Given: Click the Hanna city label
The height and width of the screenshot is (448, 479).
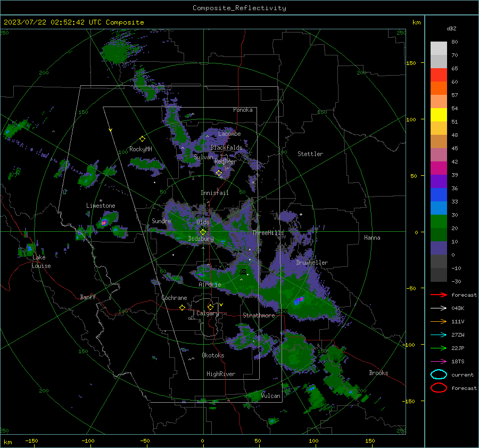Looking at the screenshot, I should pyautogui.click(x=372, y=238).
